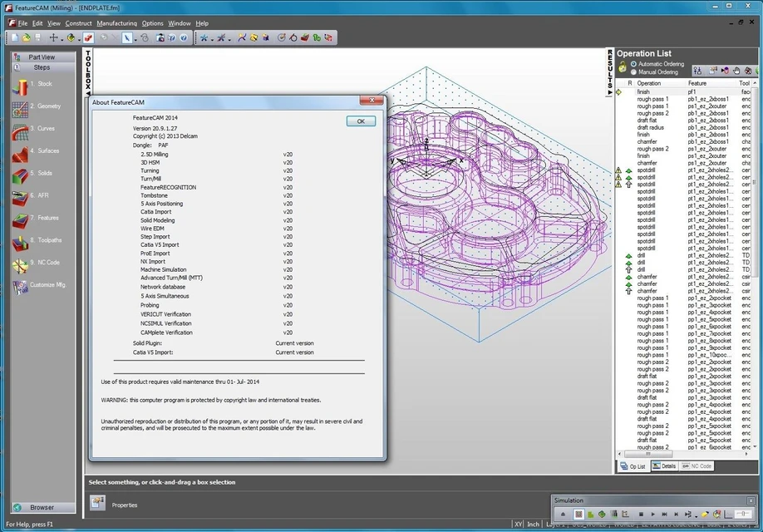Open the NC Code step icon
The height and width of the screenshot is (532, 763).
click(x=20, y=266)
